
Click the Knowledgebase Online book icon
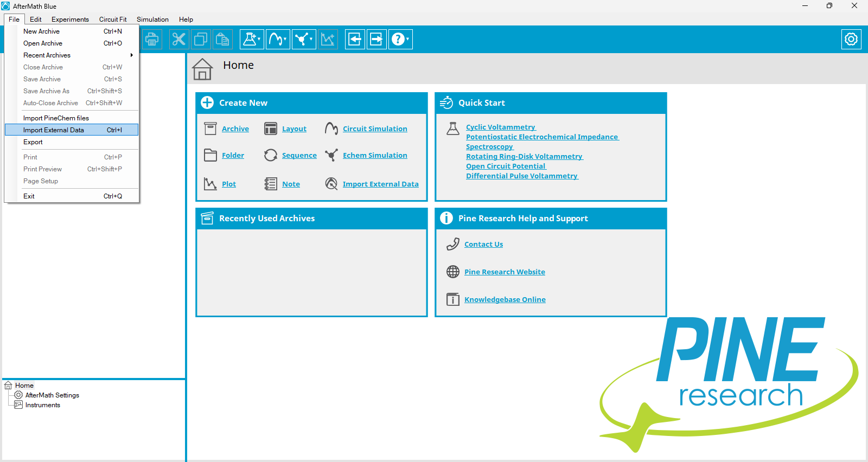(x=453, y=299)
